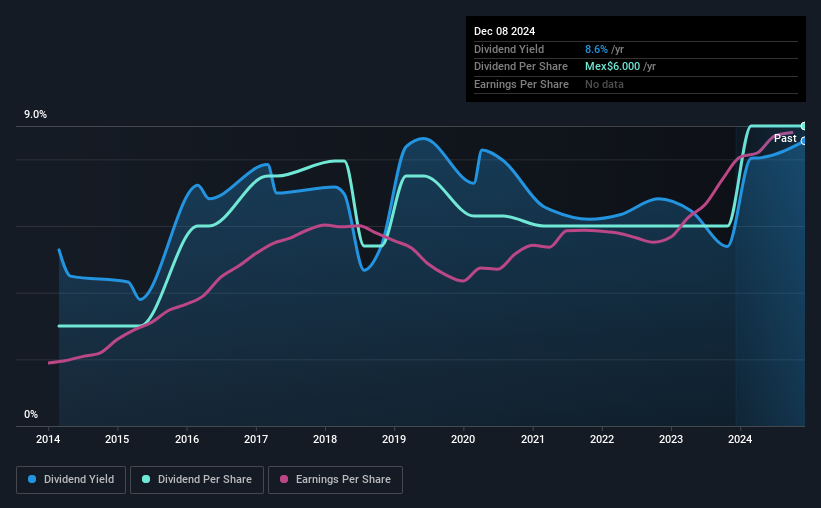Select the 2022 x-axis label
821x508 pixels.
click(602, 439)
